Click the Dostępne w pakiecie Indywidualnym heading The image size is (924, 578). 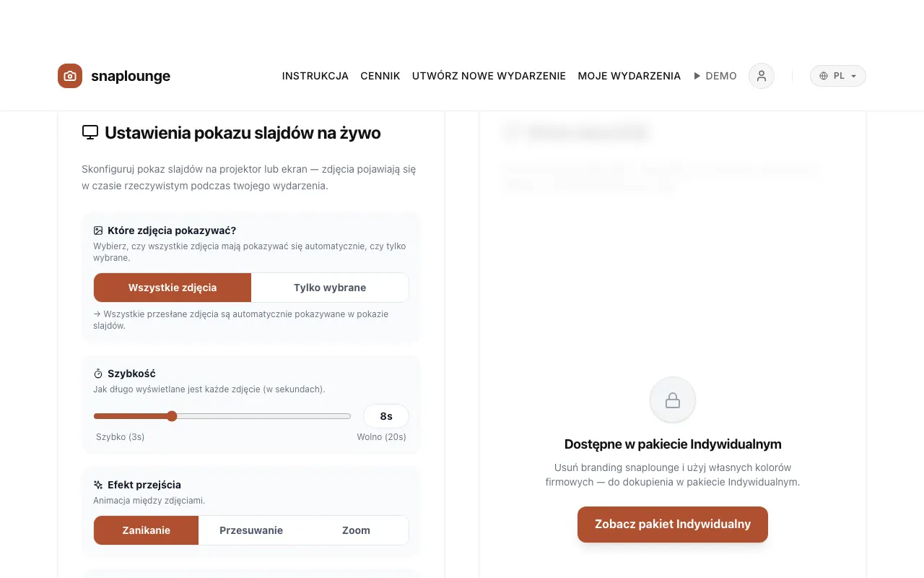tap(673, 444)
